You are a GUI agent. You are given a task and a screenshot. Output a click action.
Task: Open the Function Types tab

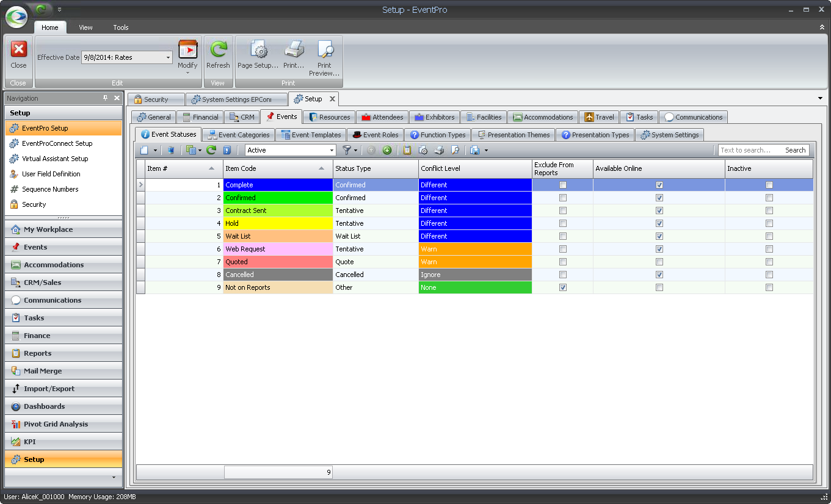[438, 135]
